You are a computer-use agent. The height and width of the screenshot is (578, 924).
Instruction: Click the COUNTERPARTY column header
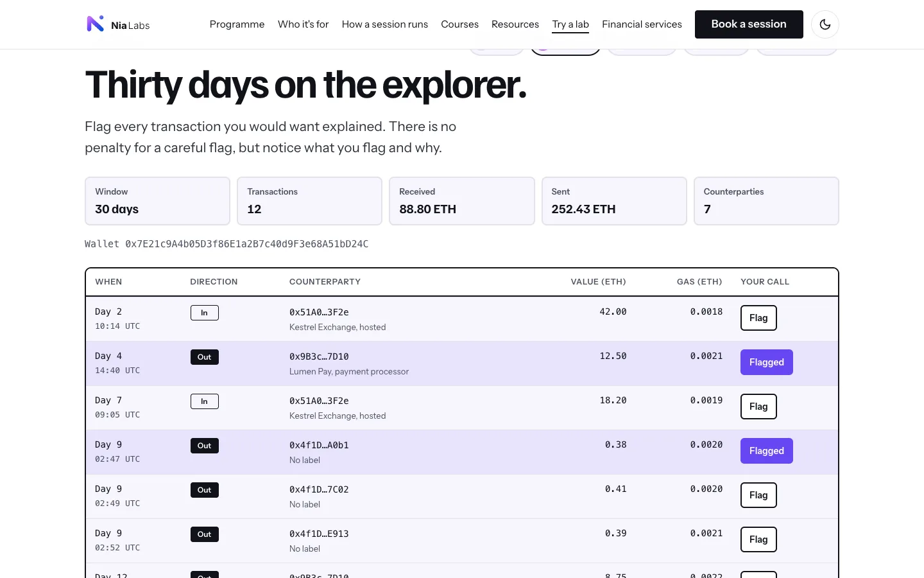(x=325, y=282)
